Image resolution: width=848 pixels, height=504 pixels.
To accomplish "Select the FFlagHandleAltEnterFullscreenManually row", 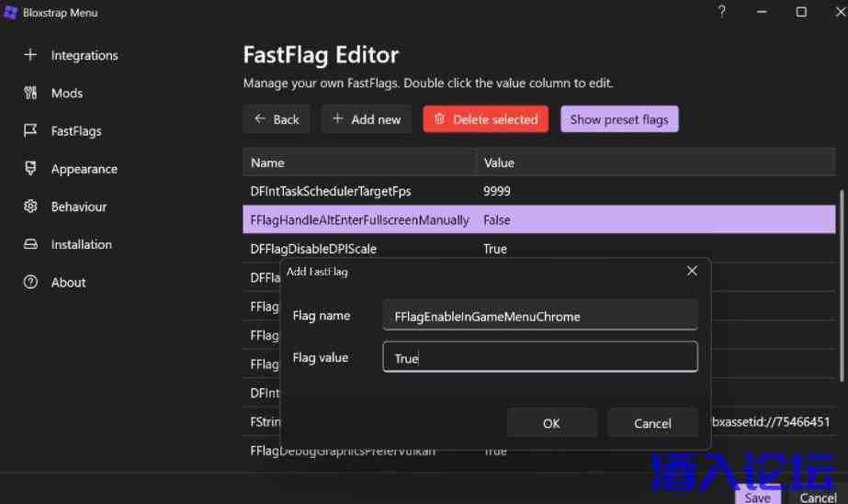I will (x=359, y=220).
